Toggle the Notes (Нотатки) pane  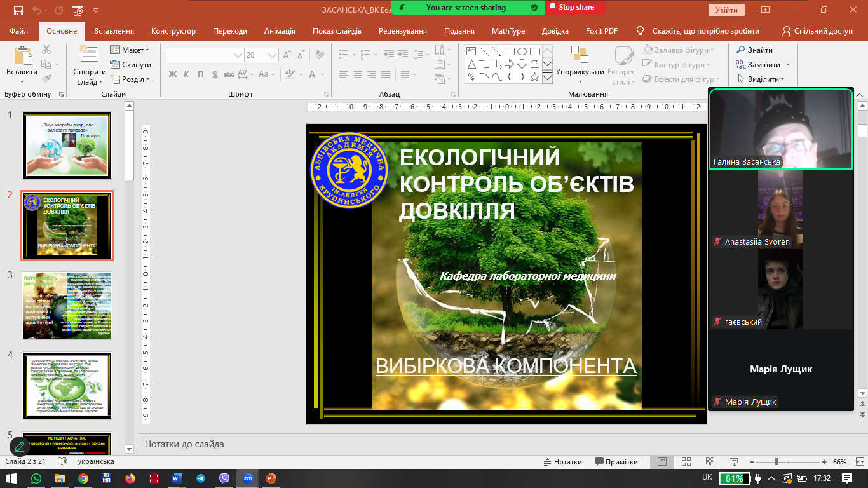[562, 462]
